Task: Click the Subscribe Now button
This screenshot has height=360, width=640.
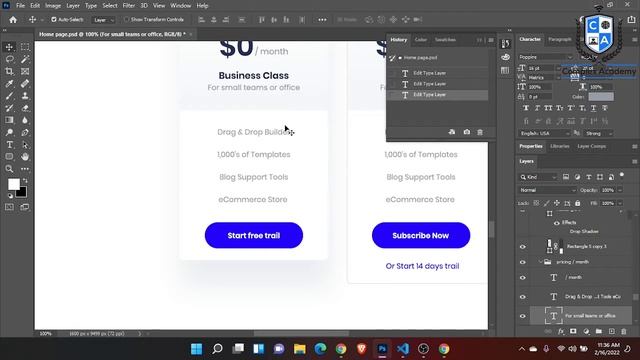Action: click(421, 236)
